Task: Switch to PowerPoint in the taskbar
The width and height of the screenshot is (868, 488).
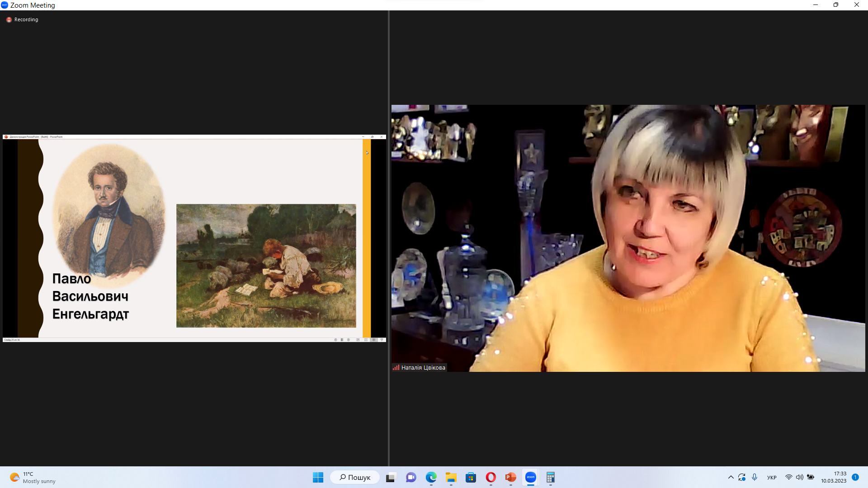Action: pyautogui.click(x=510, y=477)
